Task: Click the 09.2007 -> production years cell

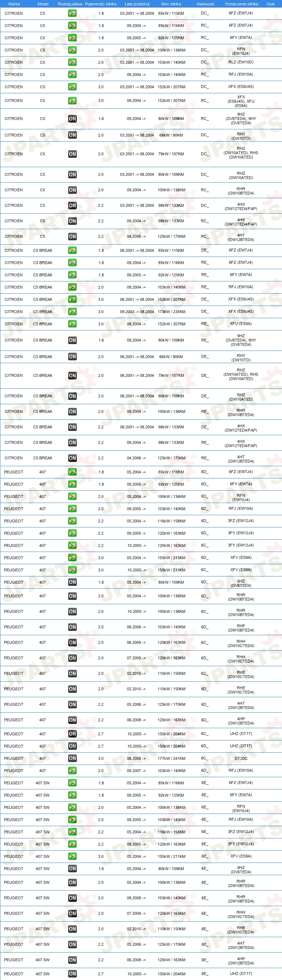Action: [x=136, y=770]
